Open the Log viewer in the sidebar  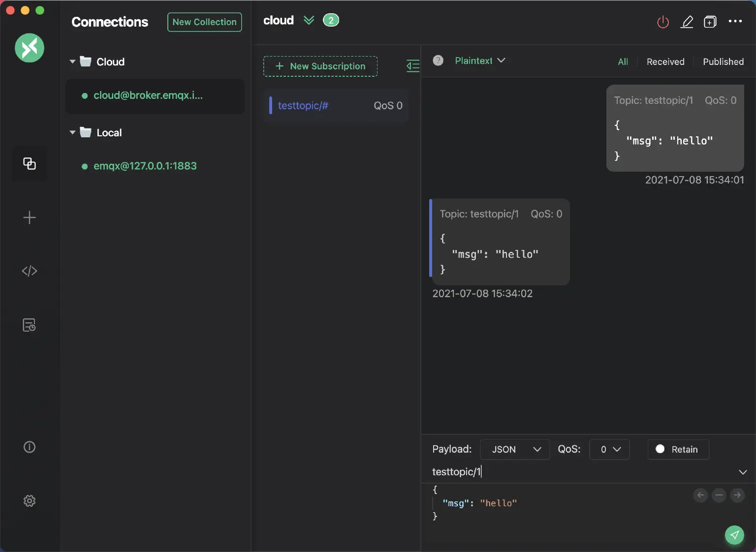click(x=29, y=325)
